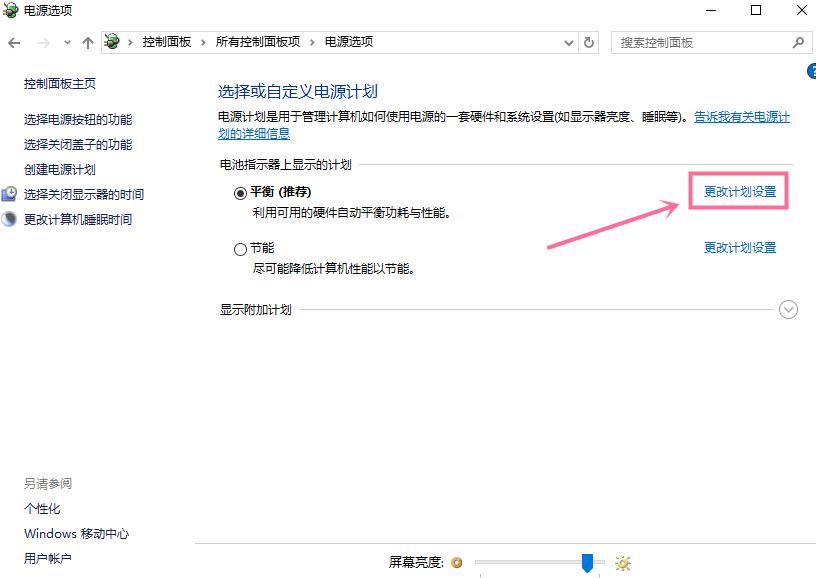Click the power options icon in the title bar

[x=10, y=10]
